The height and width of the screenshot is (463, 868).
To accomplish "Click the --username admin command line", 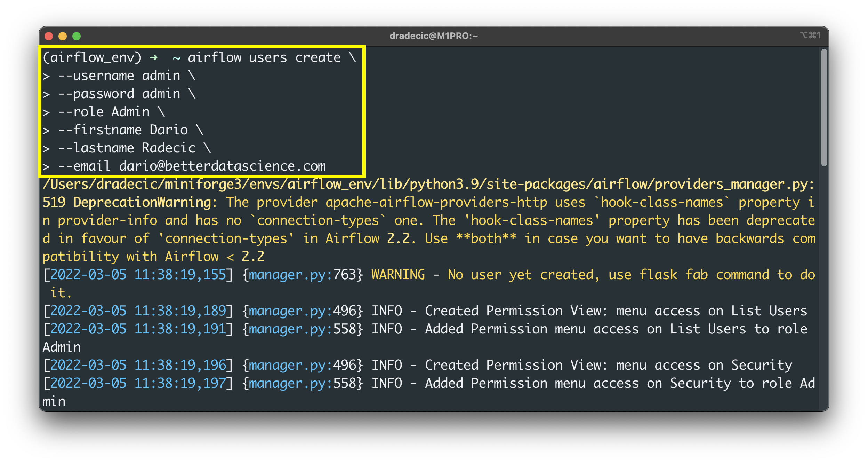I will point(119,75).
